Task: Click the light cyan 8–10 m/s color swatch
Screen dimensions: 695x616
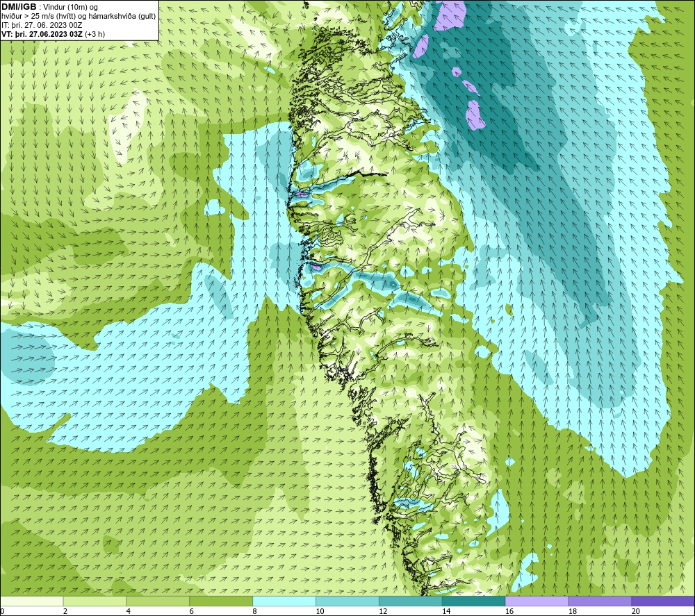Action: (284, 601)
